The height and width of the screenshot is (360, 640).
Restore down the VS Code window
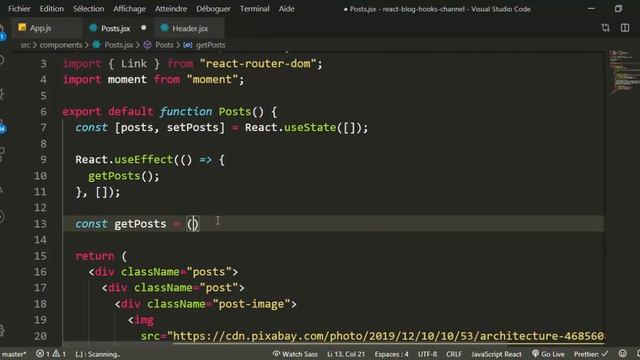(x=618, y=9)
